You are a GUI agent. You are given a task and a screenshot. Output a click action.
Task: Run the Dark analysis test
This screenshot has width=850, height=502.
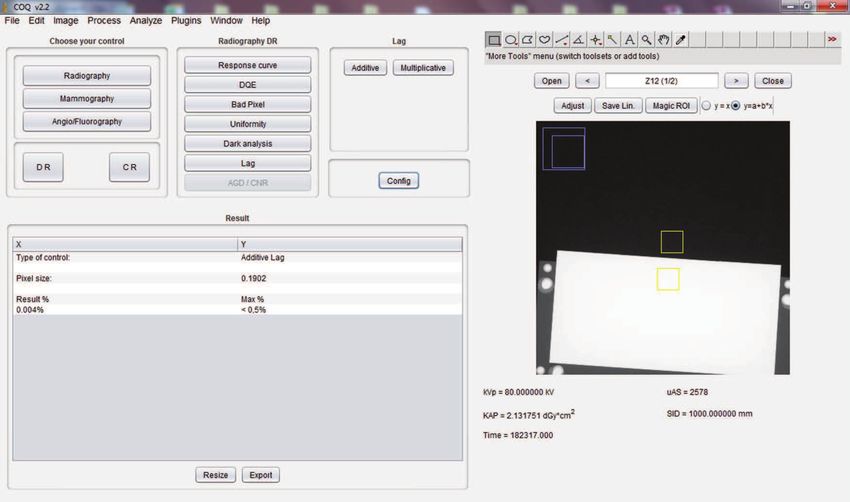pyautogui.click(x=248, y=144)
